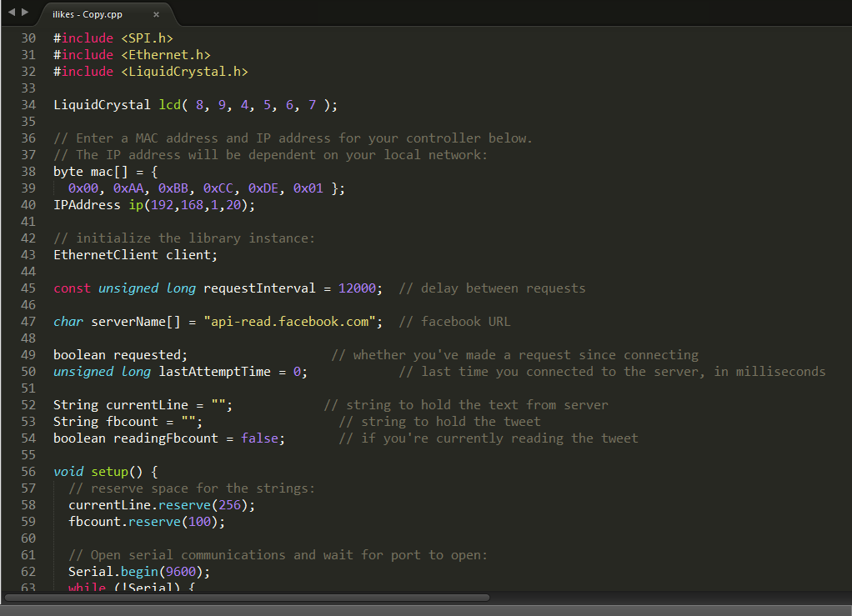
Task: Click the left tab navigation arrow
Action: point(11,12)
